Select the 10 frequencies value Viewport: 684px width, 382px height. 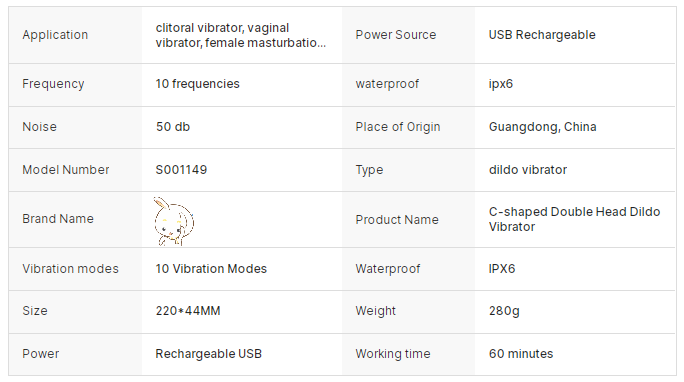pos(198,84)
